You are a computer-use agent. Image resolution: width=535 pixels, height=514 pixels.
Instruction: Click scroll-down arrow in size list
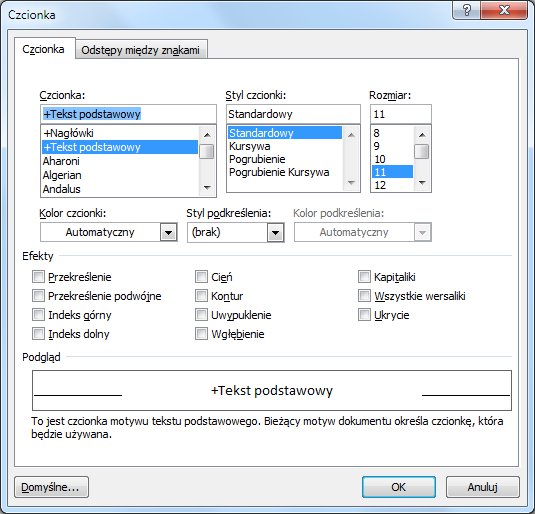(422, 183)
